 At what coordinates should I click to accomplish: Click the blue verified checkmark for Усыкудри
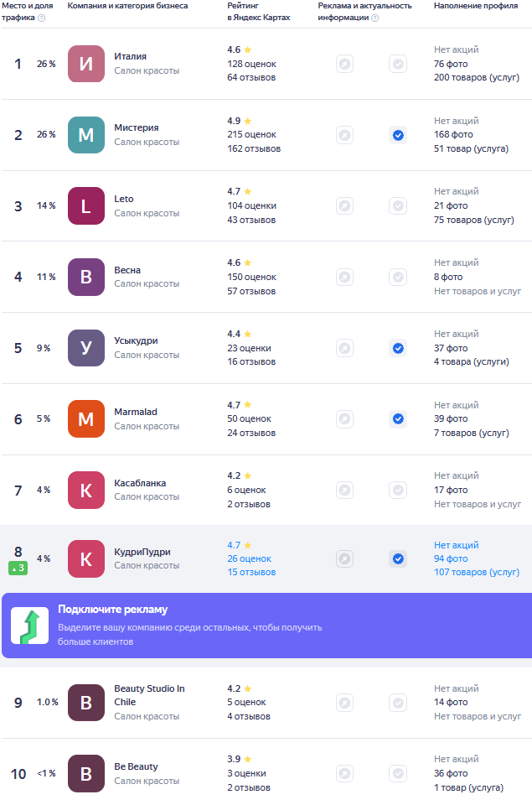click(x=398, y=348)
